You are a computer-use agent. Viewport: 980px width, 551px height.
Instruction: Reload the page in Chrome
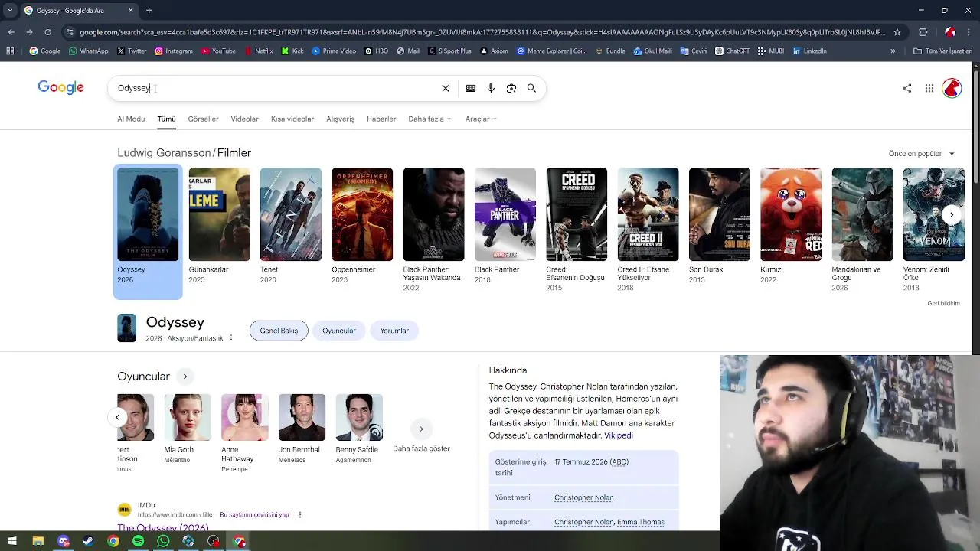pos(47,32)
